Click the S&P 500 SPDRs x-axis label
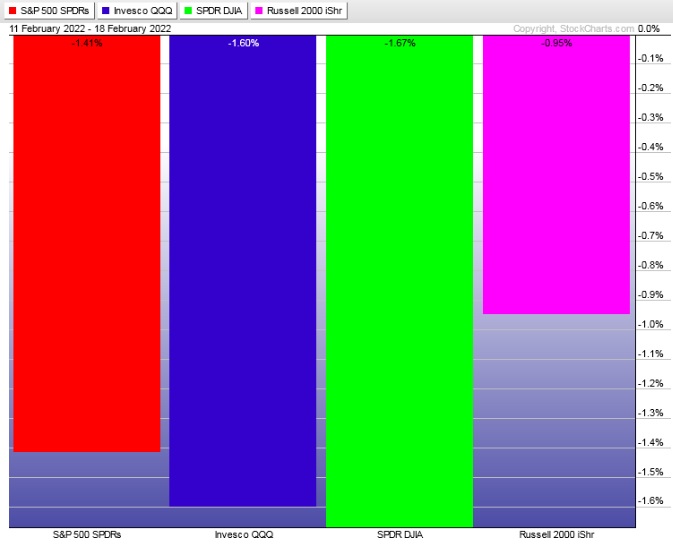This screenshot has width=673, height=554. click(x=87, y=535)
